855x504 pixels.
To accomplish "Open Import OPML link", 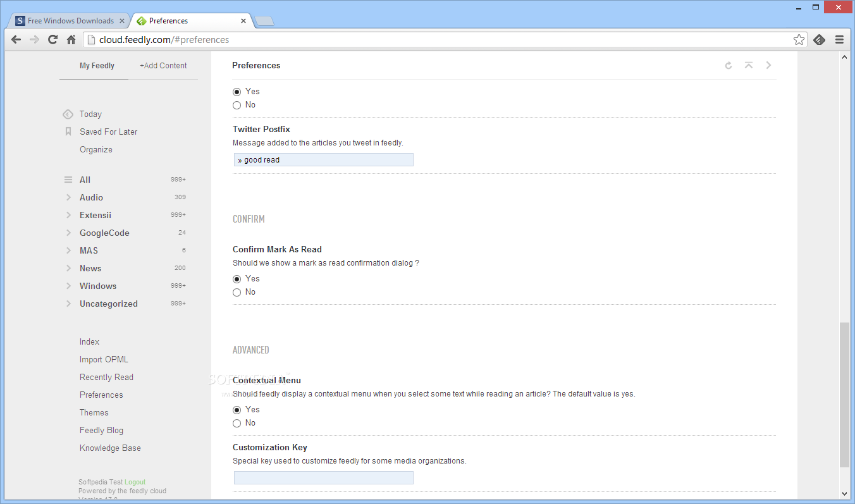I will click(104, 359).
